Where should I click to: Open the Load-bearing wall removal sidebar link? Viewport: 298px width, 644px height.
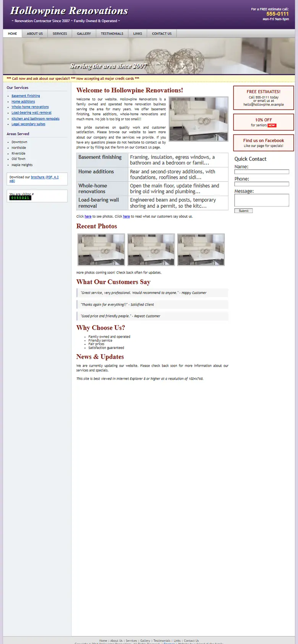click(x=31, y=113)
